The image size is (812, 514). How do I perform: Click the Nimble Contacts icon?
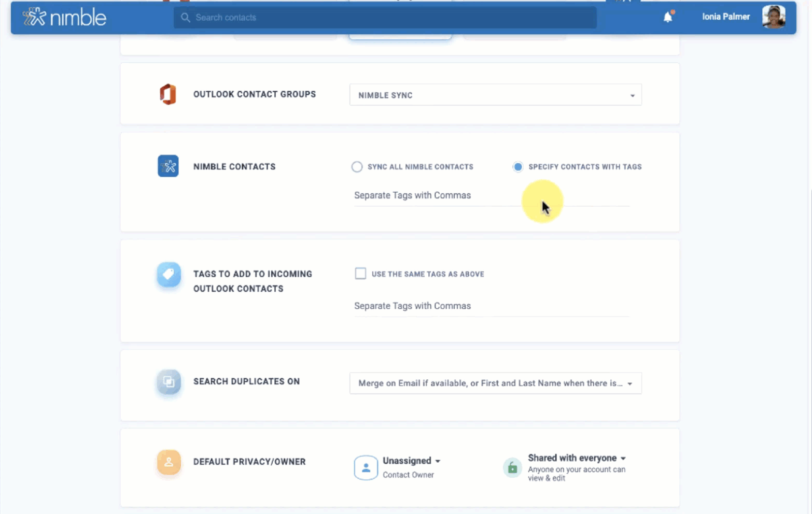[168, 166]
